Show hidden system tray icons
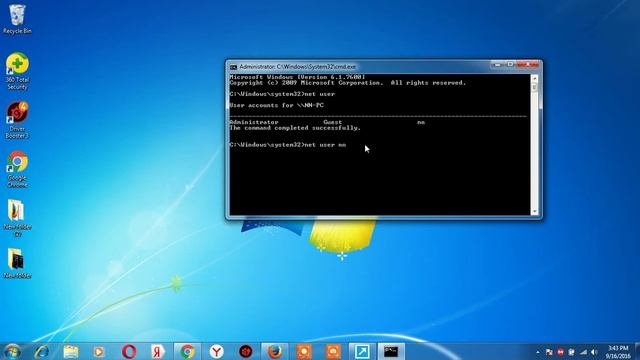640x360 pixels. point(538,352)
